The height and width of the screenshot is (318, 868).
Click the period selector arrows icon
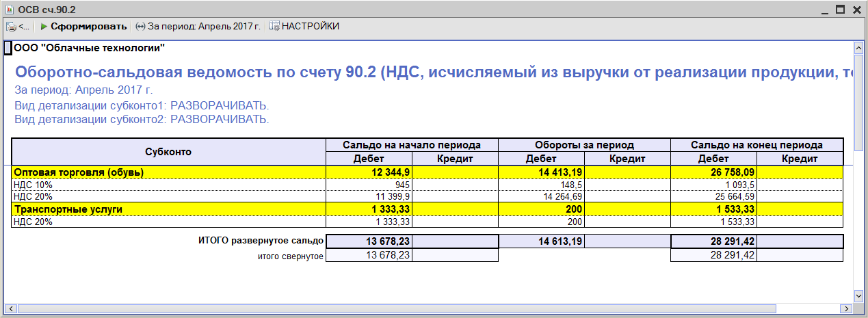point(140,27)
